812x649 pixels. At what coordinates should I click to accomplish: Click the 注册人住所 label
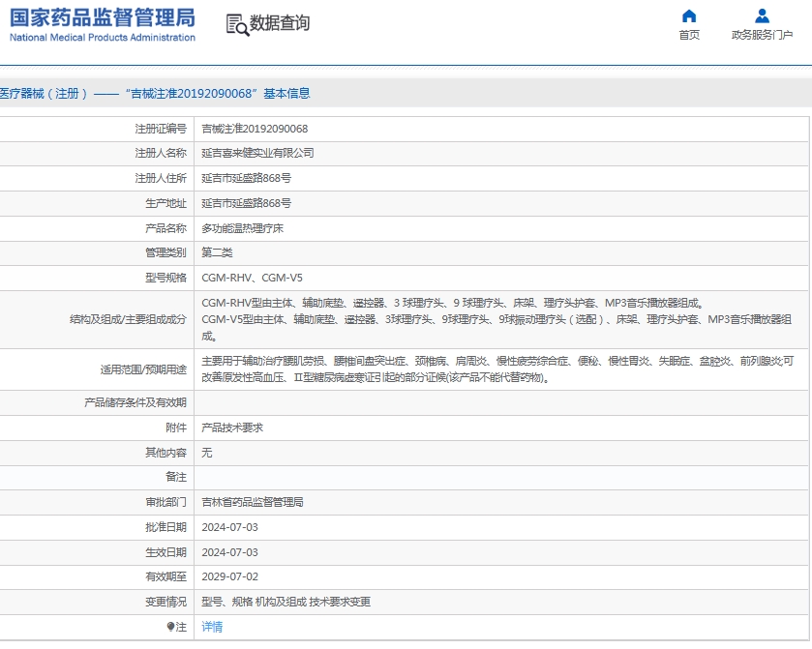[x=161, y=178]
